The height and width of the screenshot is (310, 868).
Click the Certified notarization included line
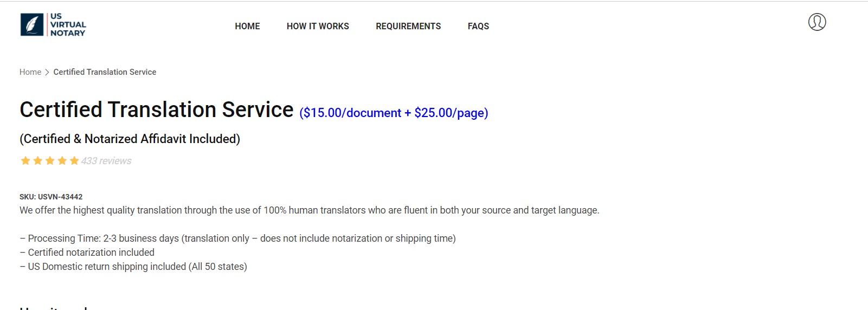(x=87, y=253)
